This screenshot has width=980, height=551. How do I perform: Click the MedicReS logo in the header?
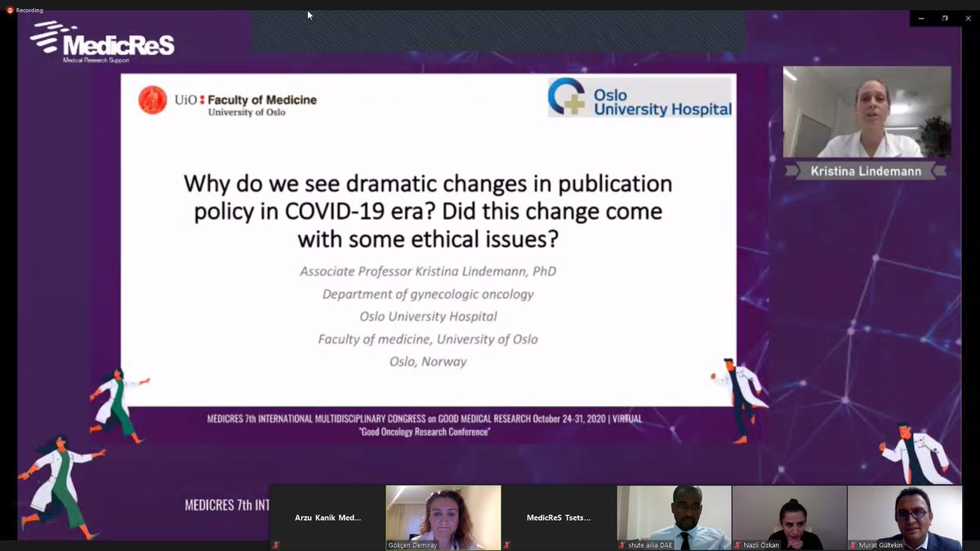coord(102,42)
